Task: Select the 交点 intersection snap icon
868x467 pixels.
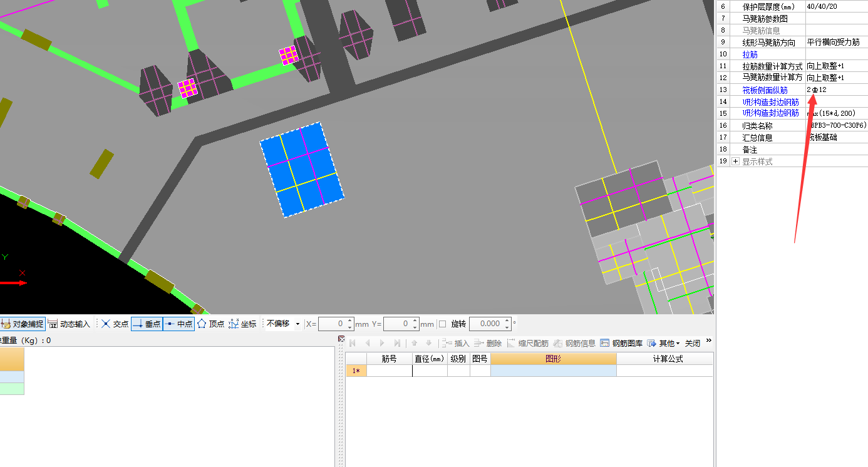Action: pyautogui.click(x=115, y=324)
